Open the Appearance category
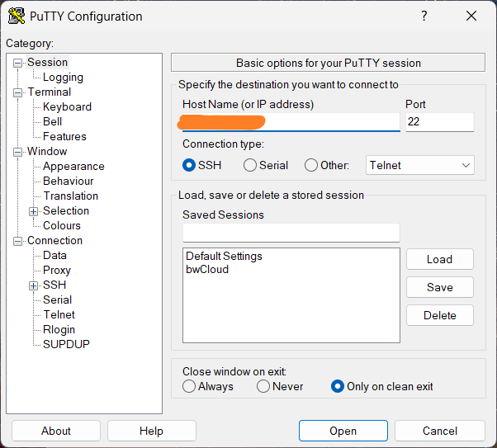This screenshot has width=497, height=448. pos(73,167)
